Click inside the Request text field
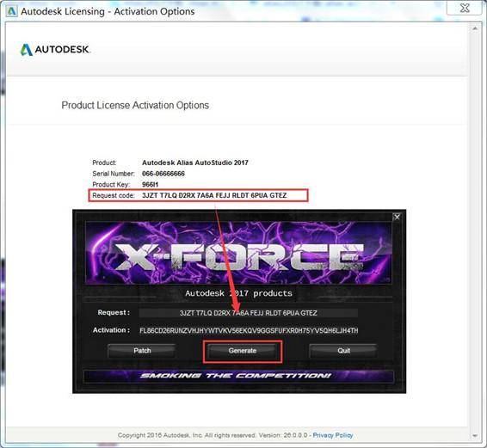The height and width of the screenshot is (448, 487). pos(248,313)
